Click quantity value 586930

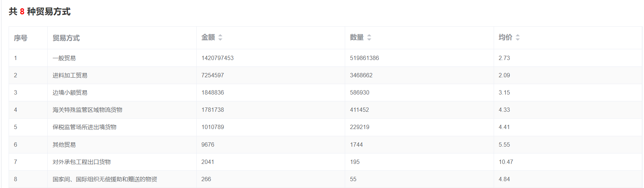359,92
